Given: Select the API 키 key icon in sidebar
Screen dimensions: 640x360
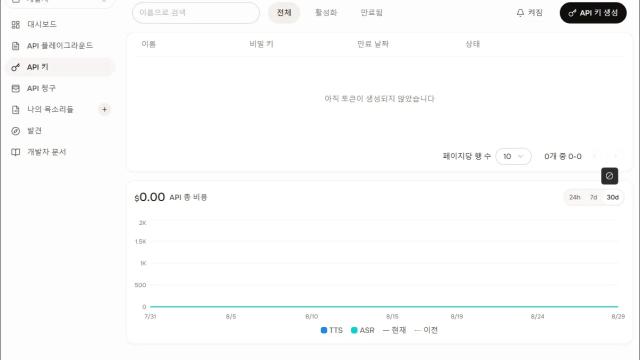Looking at the screenshot, I should (x=16, y=67).
